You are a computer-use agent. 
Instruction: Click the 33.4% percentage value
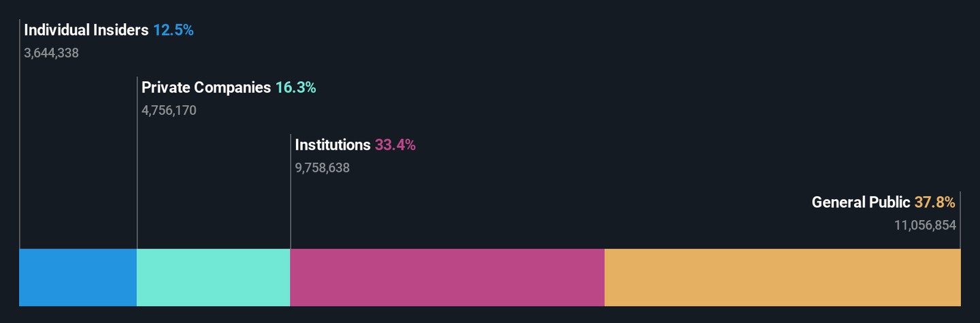click(x=395, y=144)
